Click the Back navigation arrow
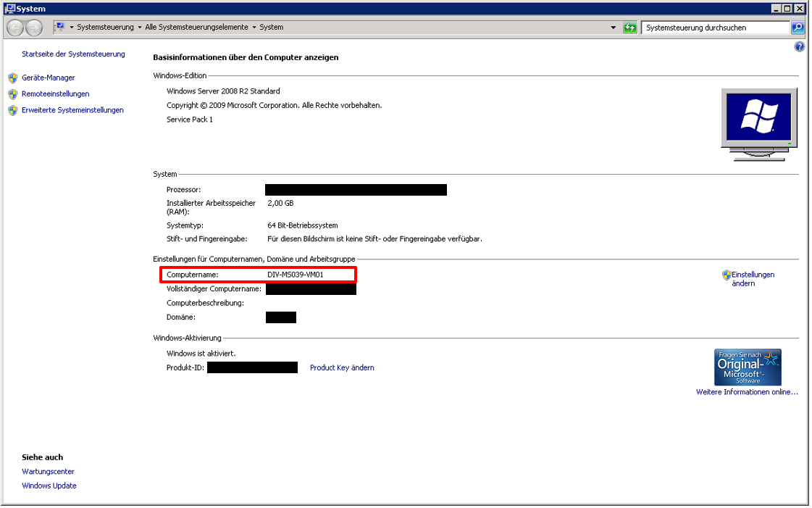Screen dimensions: 812x508 point(15,28)
